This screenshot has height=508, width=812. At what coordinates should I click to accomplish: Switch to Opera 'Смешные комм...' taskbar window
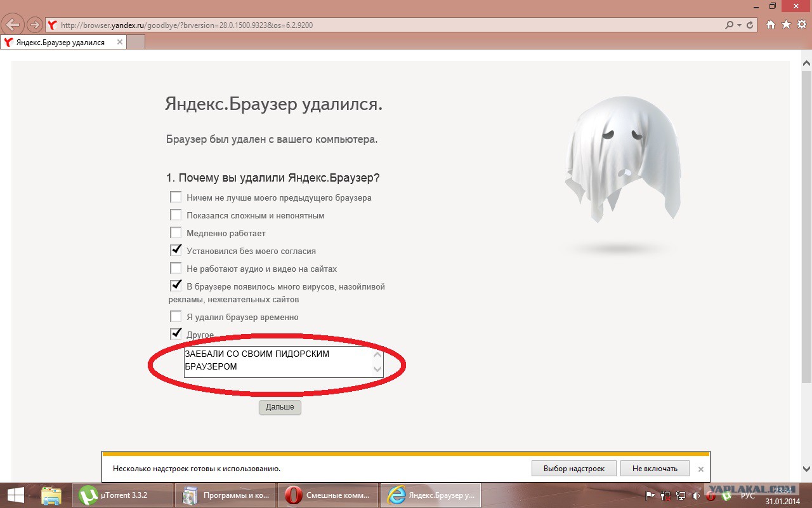point(328,495)
